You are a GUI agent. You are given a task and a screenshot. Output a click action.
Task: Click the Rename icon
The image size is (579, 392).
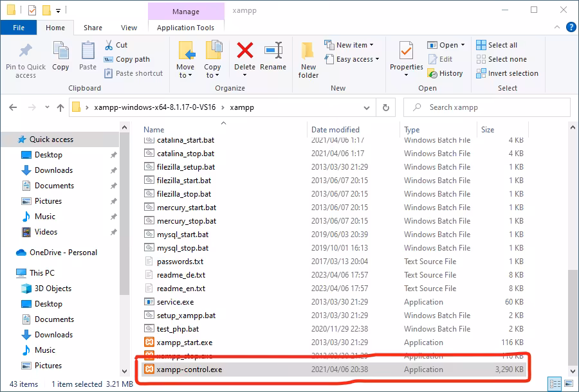pos(273,51)
